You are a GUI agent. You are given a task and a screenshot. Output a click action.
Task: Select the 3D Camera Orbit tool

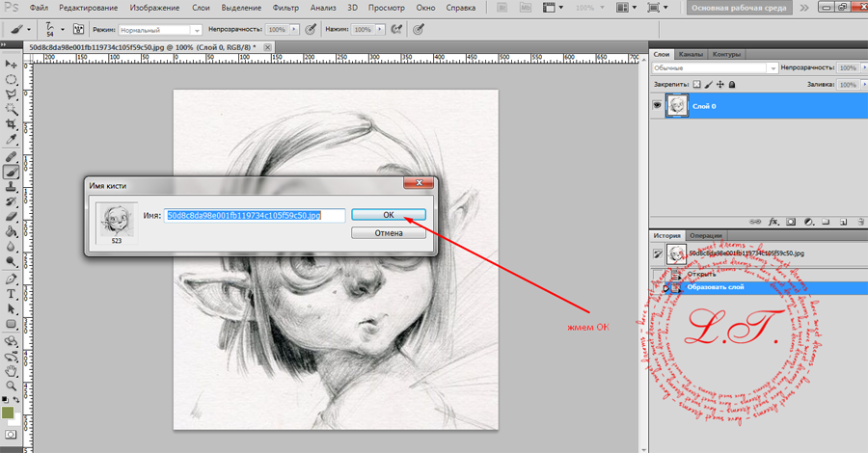pyautogui.click(x=11, y=357)
